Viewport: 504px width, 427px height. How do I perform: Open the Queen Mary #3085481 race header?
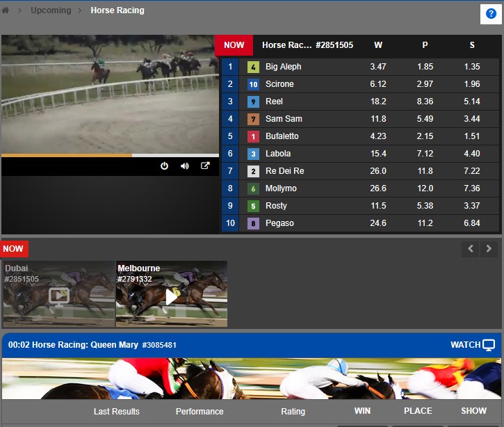pos(252,345)
